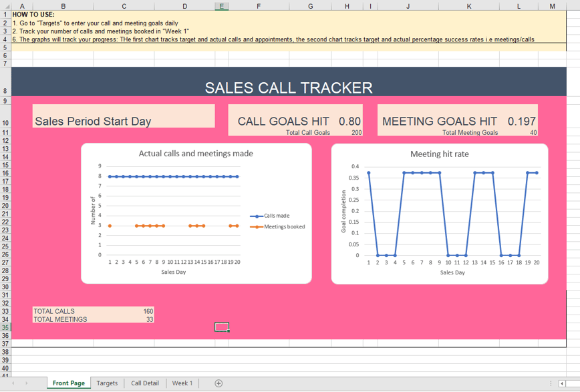Go to the Week 1 sheet tab
This screenshot has height=392, width=580.
pos(182,383)
